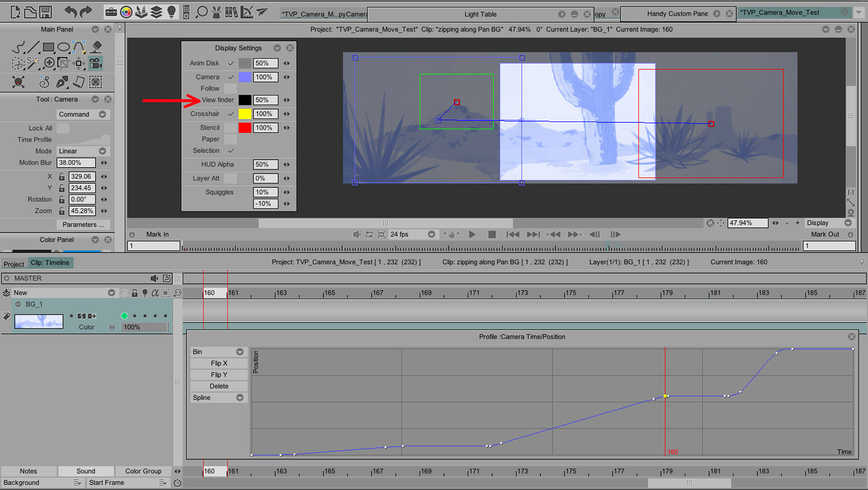The image size is (868, 490).
Task: Click the Color Group button
Action: [x=143, y=471]
